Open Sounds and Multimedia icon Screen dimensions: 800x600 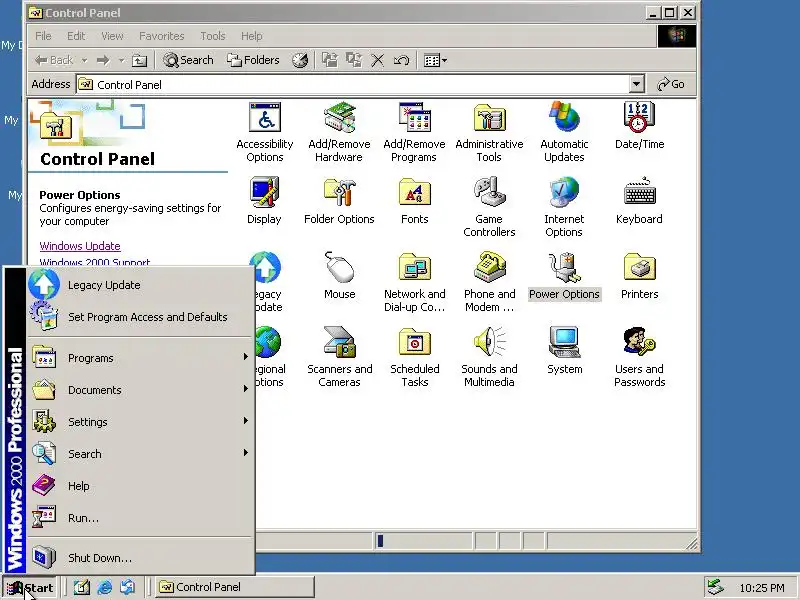pos(489,357)
